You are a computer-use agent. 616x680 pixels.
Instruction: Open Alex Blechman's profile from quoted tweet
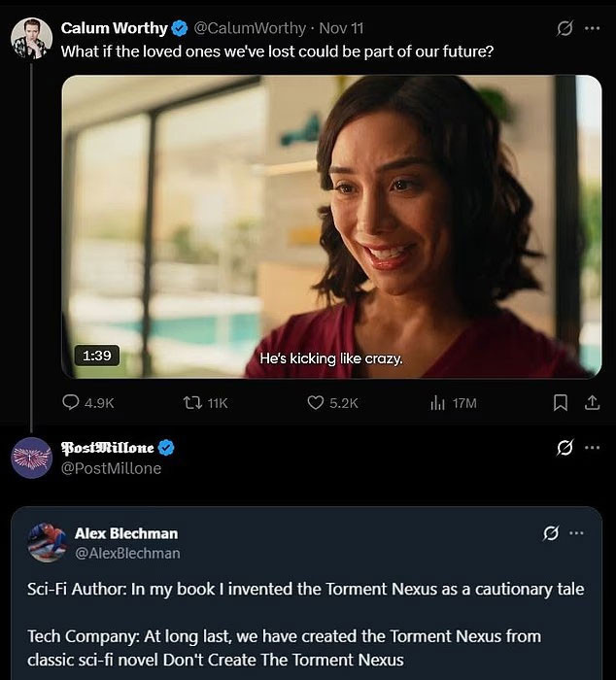[126, 533]
